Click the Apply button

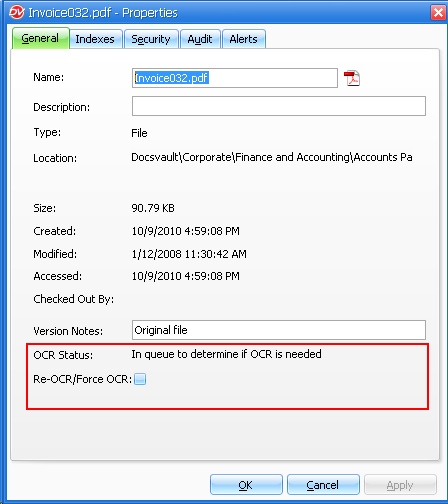(x=400, y=485)
